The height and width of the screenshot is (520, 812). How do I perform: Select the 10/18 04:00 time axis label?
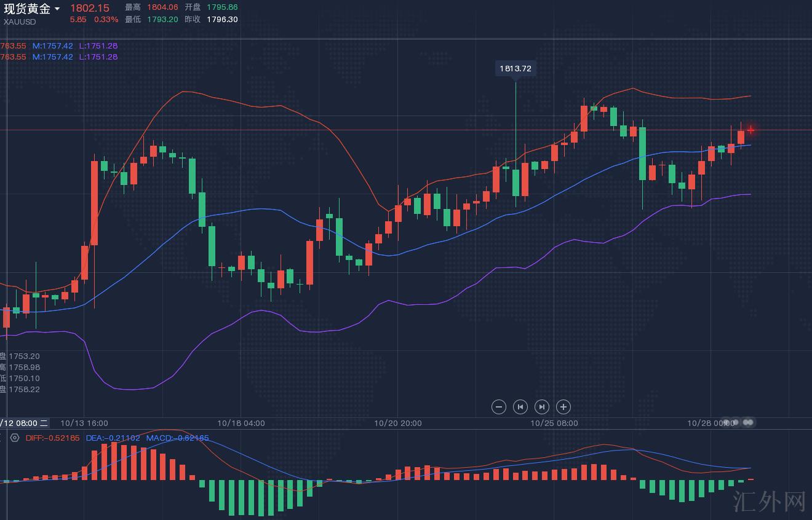click(241, 423)
